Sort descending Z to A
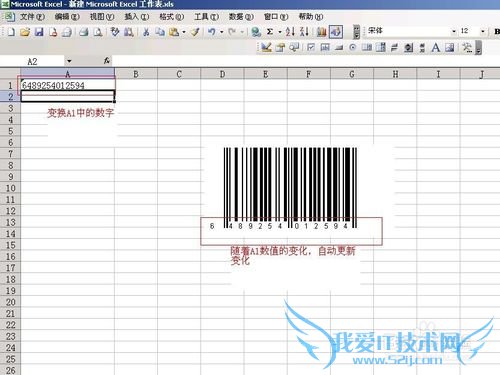500x375 pixels. (304, 32)
